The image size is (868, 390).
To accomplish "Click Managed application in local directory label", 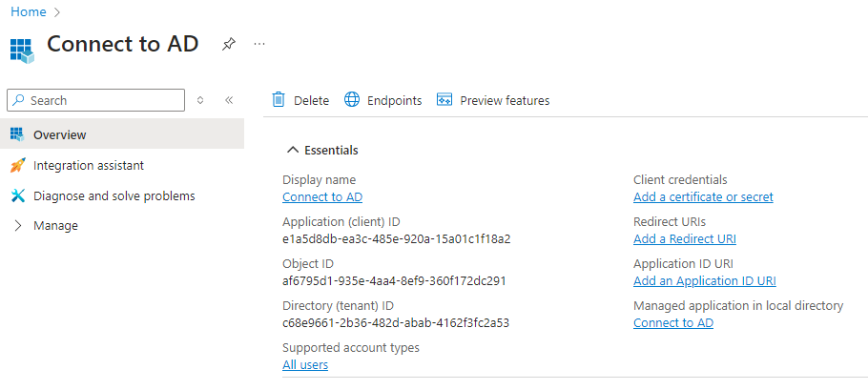I will point(738,305).
